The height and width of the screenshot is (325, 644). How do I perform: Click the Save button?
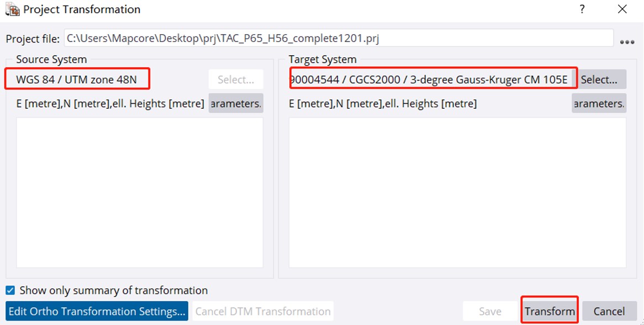click(x=490, y=311)
